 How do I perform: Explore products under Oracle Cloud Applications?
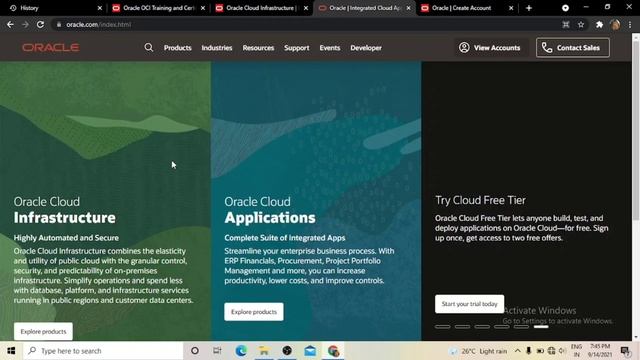pyautogui.click(x=254, y=312)
